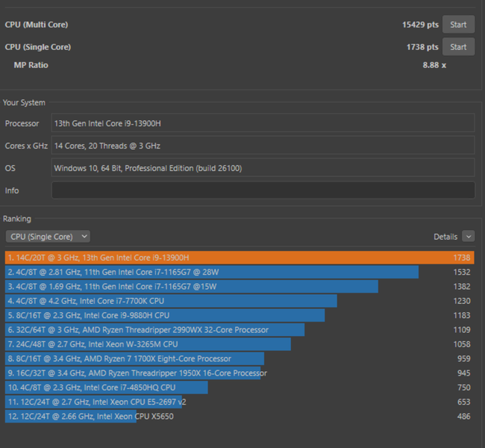
Task: Click the Cores x GHz field
Action: pyautogui.click(x=263, y=146)
